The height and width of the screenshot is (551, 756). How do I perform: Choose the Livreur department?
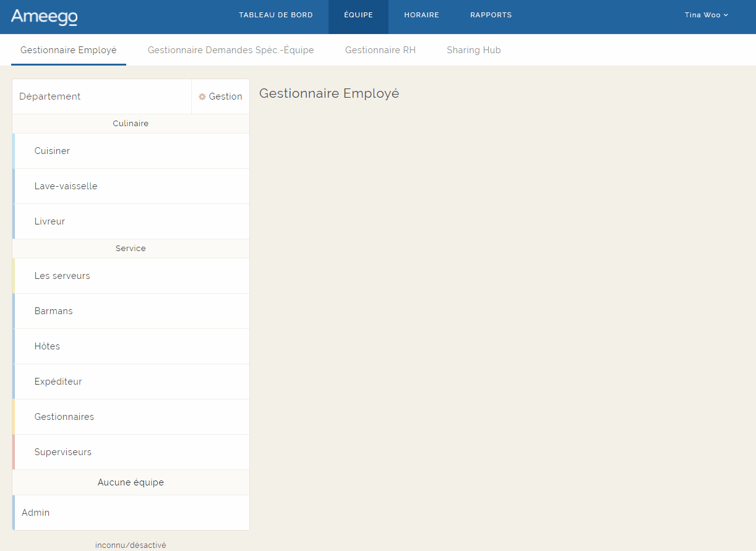50,221
